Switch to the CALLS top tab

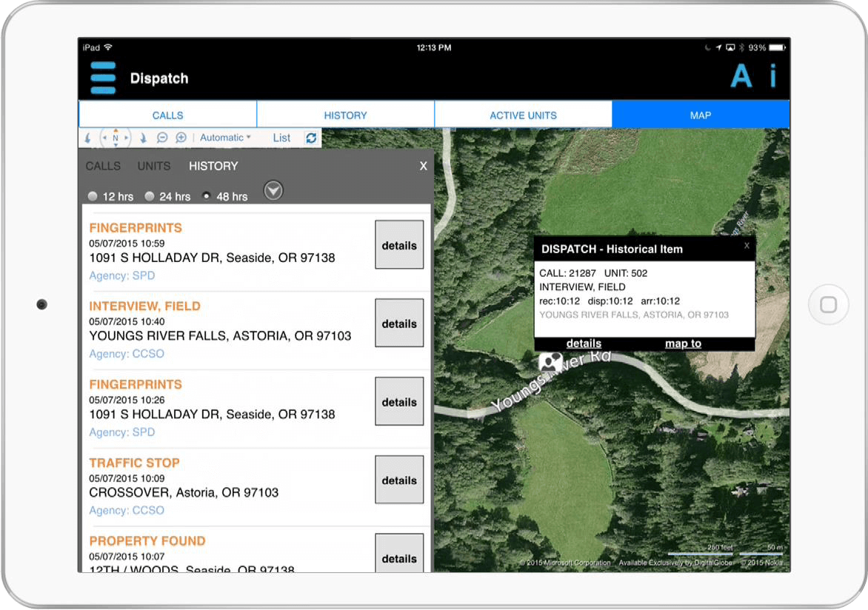(x=167, y=115)
